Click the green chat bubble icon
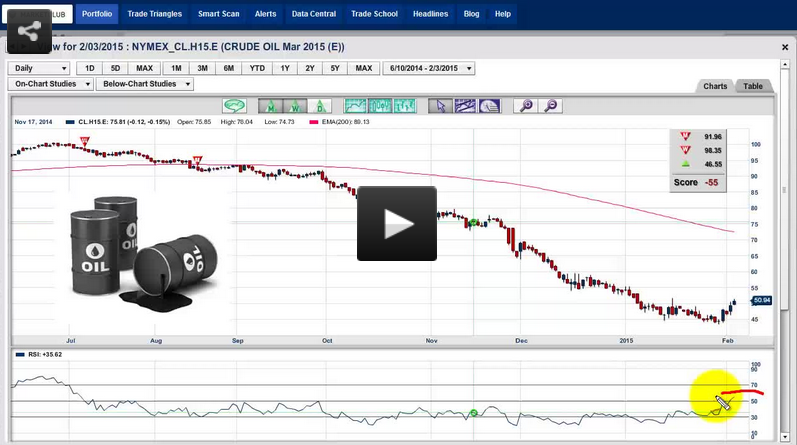This screenshot has width=797, height=445. pyautogui.click(x=234, y=105)
